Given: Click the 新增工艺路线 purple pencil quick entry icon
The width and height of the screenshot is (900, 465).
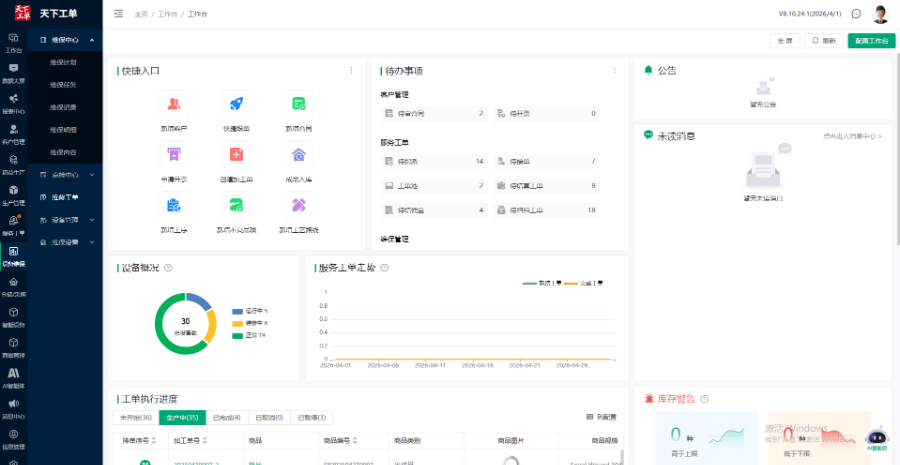Looking at the screenshot, I should [298, 205].
